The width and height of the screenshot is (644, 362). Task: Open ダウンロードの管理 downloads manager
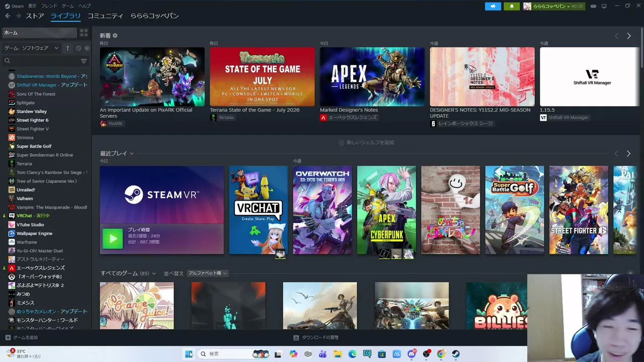tap(316, 337)
